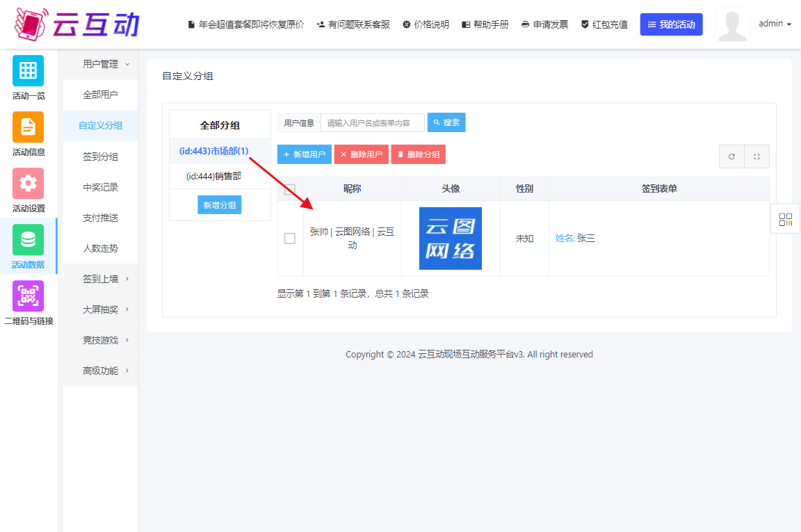
Task: Open the admin account dropdown
Action: pos(775,24)
